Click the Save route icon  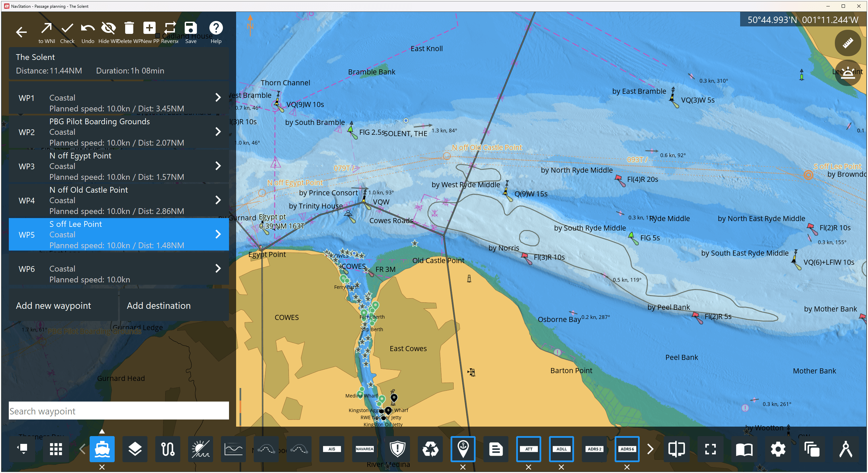(x=191, y=28)
